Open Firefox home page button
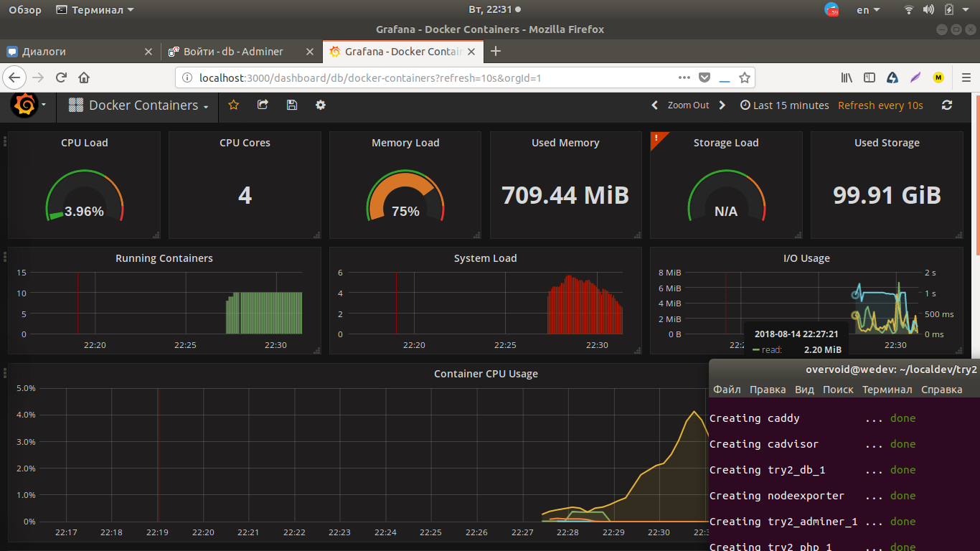This screenshot has width=980, height=551. point(84,77)
